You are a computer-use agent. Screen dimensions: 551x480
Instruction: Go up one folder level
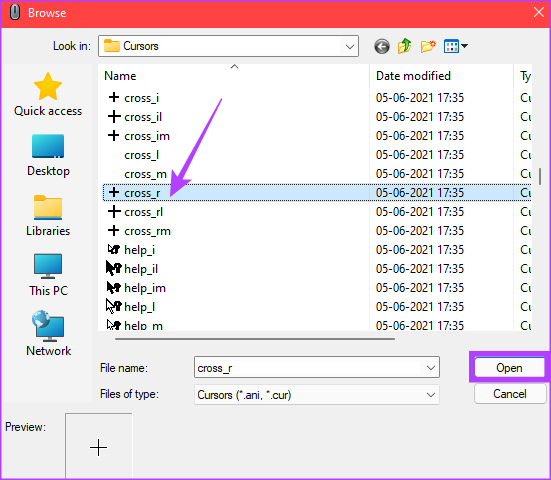[405, 46]
